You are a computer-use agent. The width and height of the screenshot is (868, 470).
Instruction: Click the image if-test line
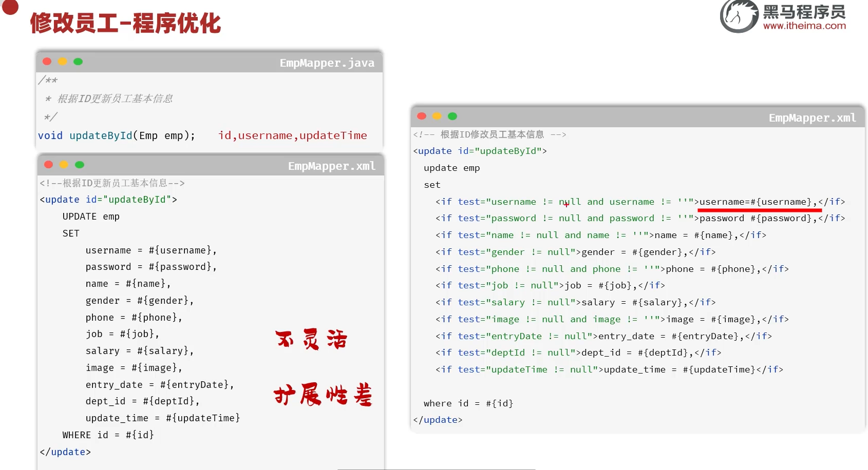click(x=612, y=319)
